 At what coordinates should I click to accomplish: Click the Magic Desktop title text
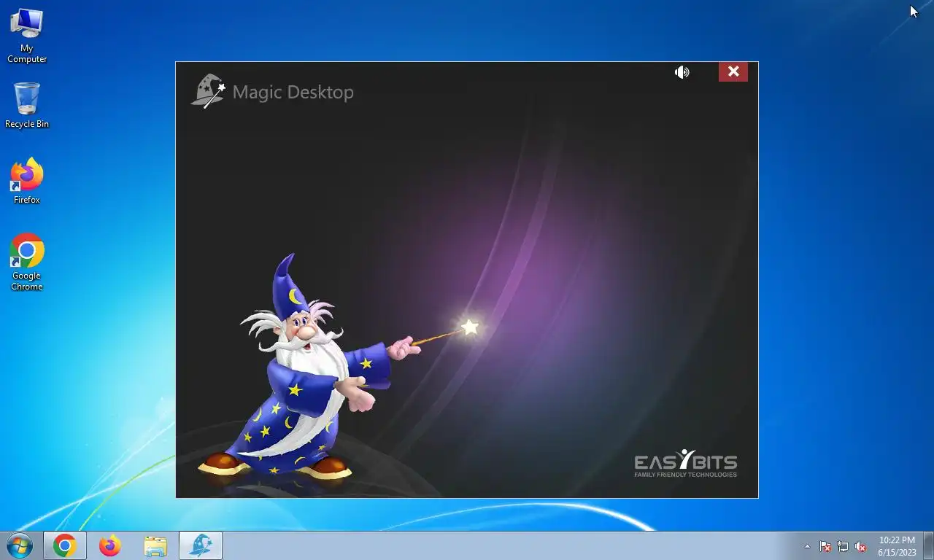coord(293,93)
